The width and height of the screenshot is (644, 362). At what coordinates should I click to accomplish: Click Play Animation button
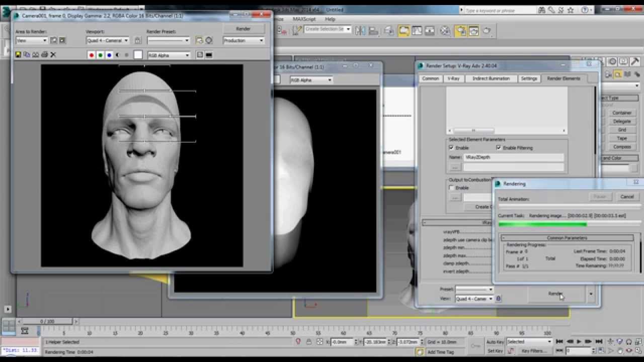pos(579,342)
